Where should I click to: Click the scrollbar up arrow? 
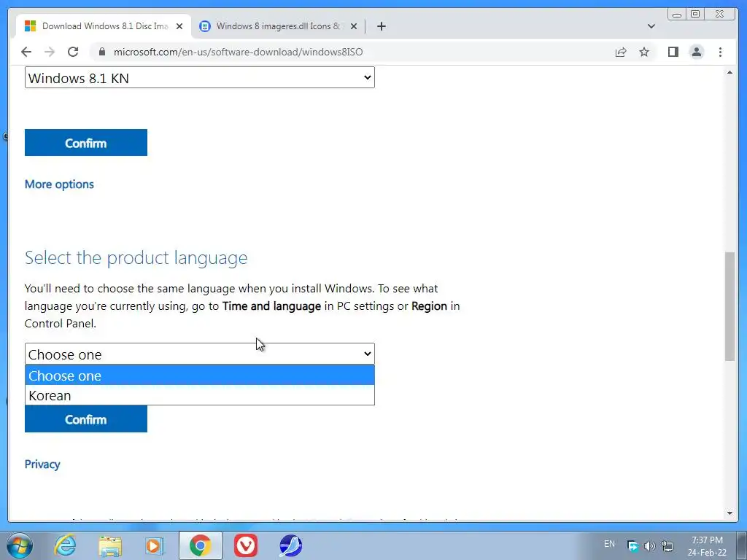click(x=729, y=72)
